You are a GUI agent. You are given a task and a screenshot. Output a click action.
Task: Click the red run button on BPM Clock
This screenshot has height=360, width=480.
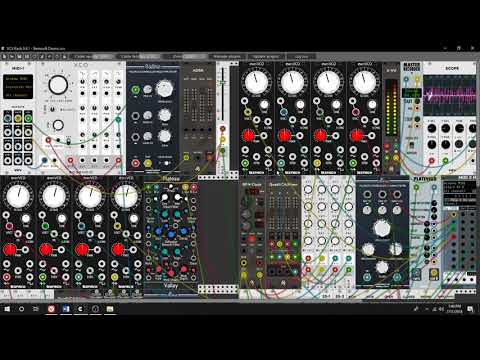[252, 239]
